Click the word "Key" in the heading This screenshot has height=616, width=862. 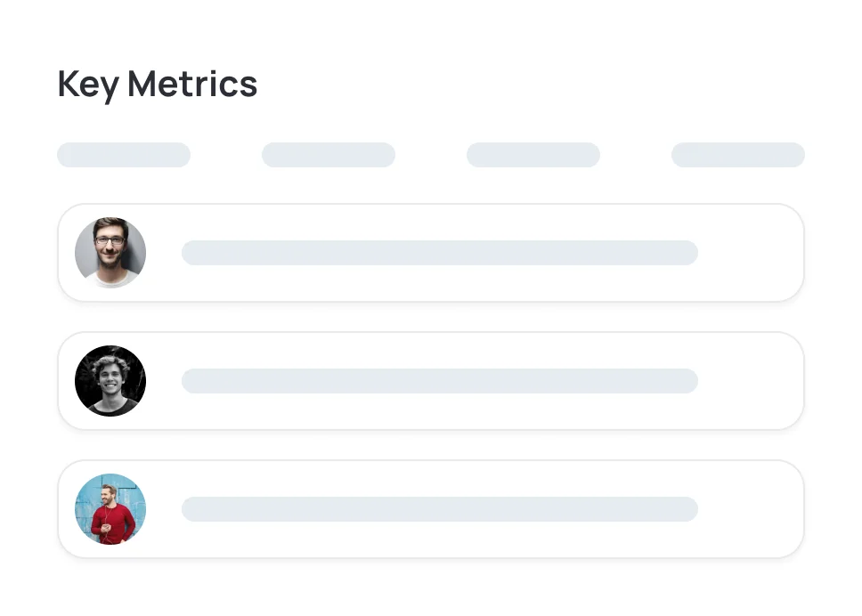tap(88, 85)
